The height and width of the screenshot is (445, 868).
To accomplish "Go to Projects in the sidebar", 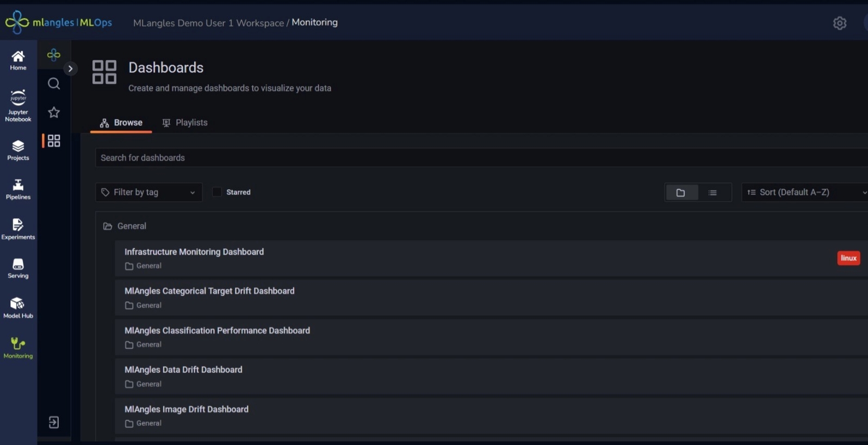I will click(18, 150).
